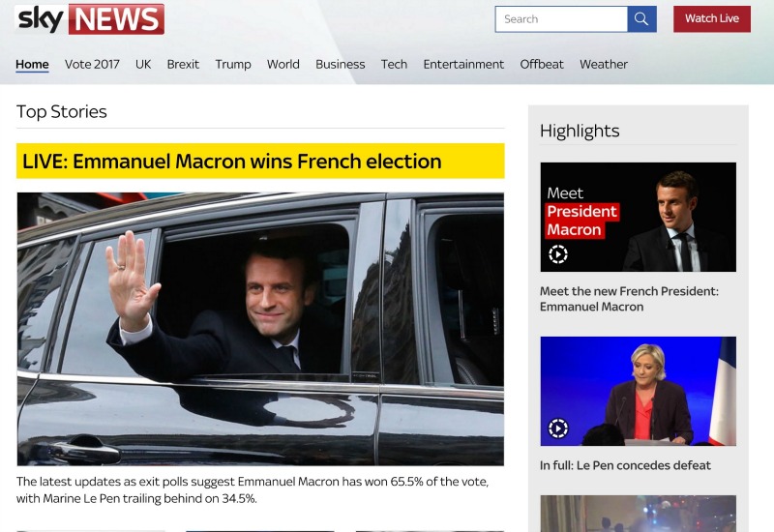The width and height of the screenshot is (774, 532).
Task: Navigate to the Trump section
Action: pyautogui.click(x=233, y=64)
